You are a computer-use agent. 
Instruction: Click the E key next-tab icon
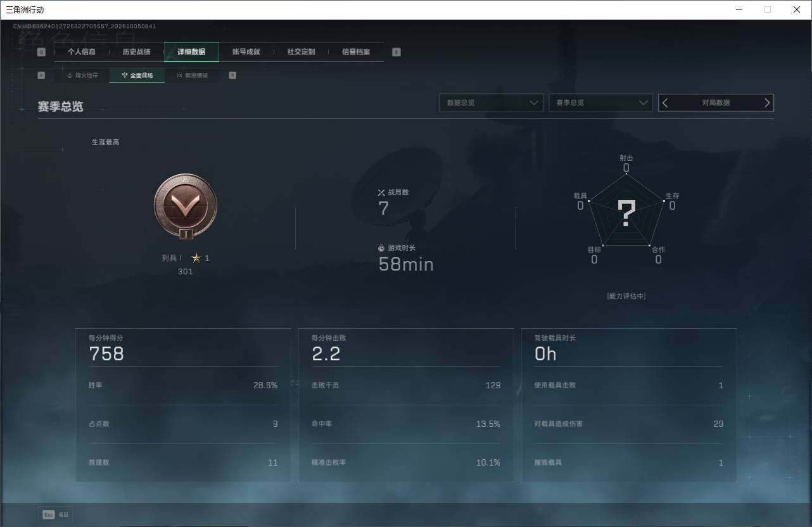[396, 52]
